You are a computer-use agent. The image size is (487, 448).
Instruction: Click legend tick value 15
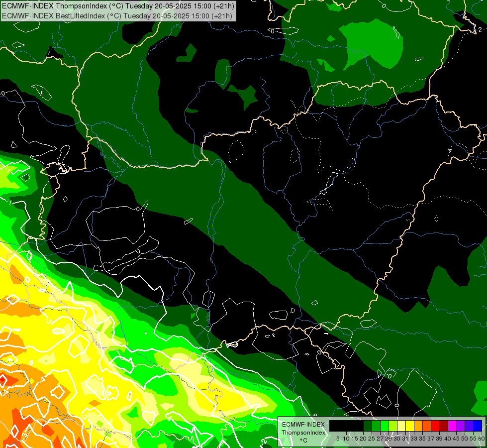coord(355,439)
